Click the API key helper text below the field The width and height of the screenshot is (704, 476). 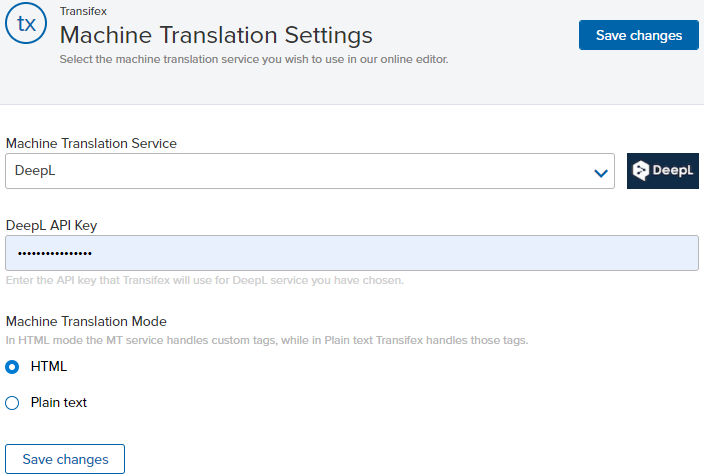pyautogui.click(x=205, y=280)
